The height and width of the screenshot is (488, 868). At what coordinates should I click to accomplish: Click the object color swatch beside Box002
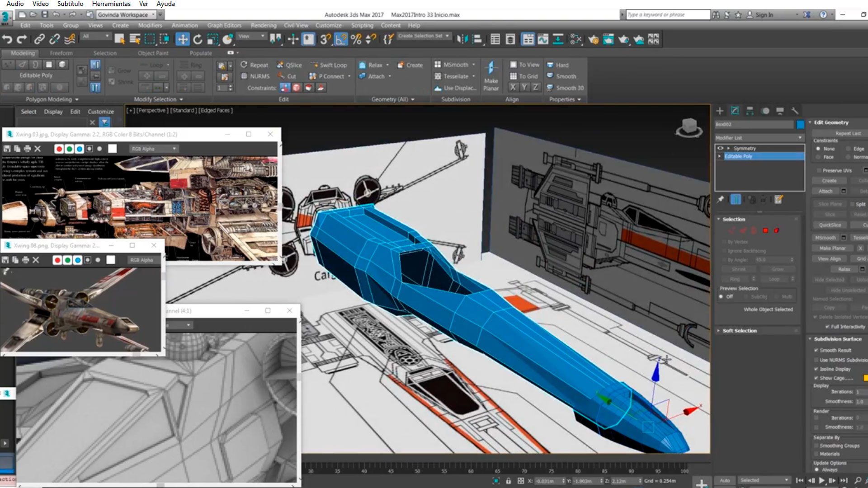(x=800, y=124)
